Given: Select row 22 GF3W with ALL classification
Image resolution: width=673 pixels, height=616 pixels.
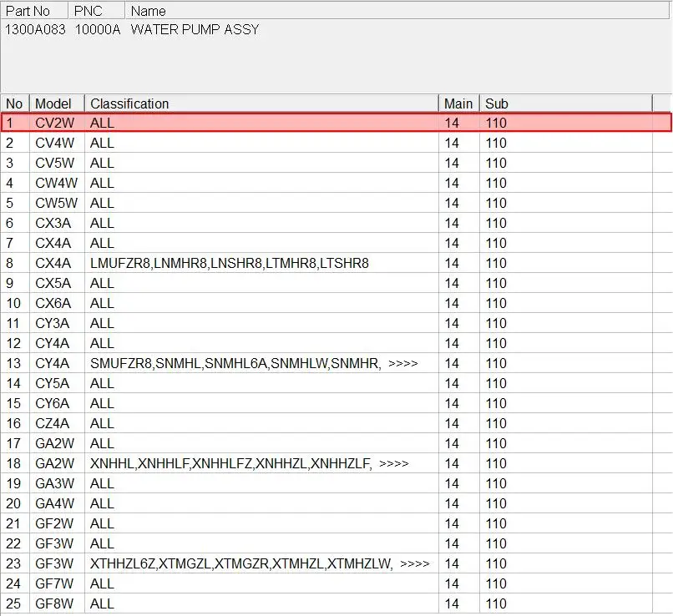Looking at the screenshot, I should 336,543.
